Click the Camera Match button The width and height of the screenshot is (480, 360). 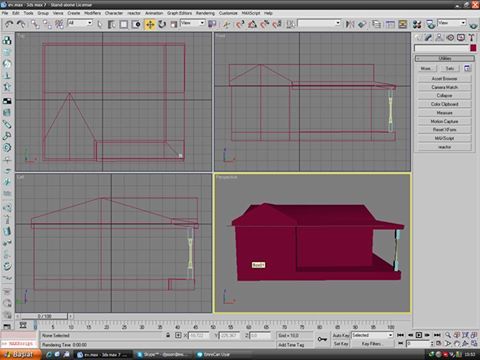444,87
